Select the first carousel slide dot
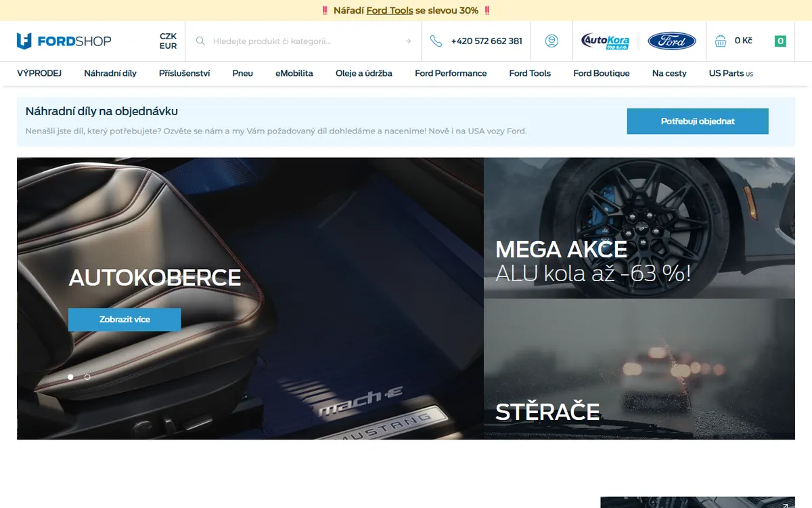 pos(70,377)
